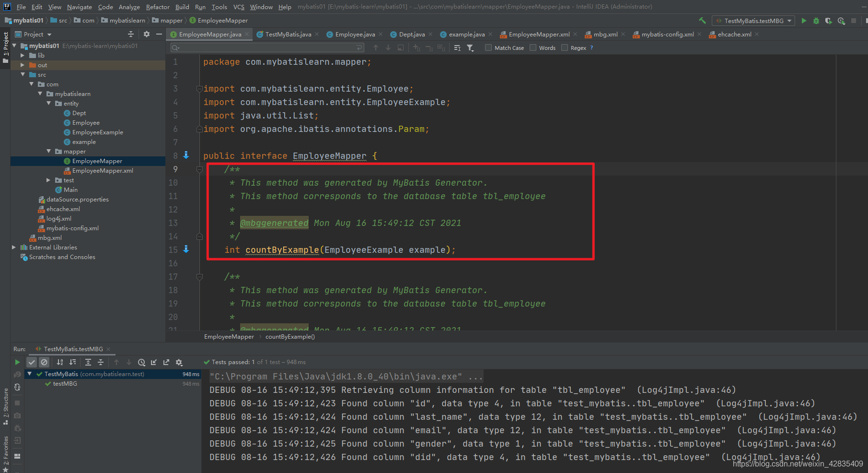Screen dimensions: 868x473
Task: Switch to the TestMyBatis.java editor tab
Action: coord(288,34)
